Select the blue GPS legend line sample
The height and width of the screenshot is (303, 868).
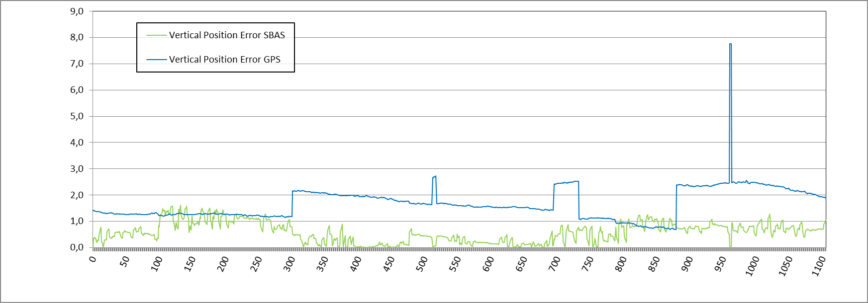coord(156,60)
